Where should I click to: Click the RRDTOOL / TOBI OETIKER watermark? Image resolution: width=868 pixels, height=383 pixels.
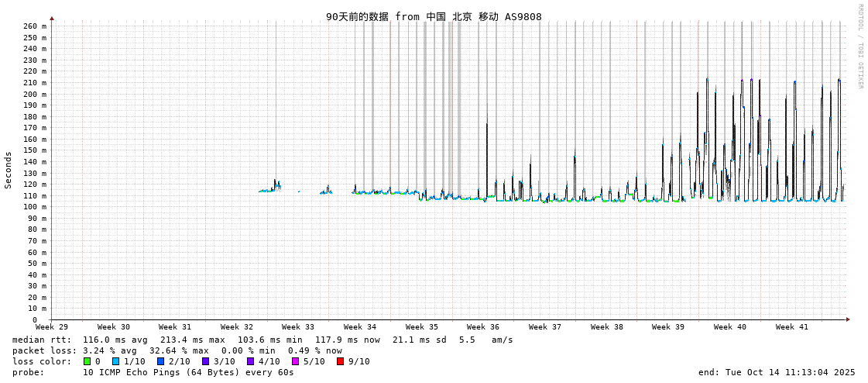859,47
